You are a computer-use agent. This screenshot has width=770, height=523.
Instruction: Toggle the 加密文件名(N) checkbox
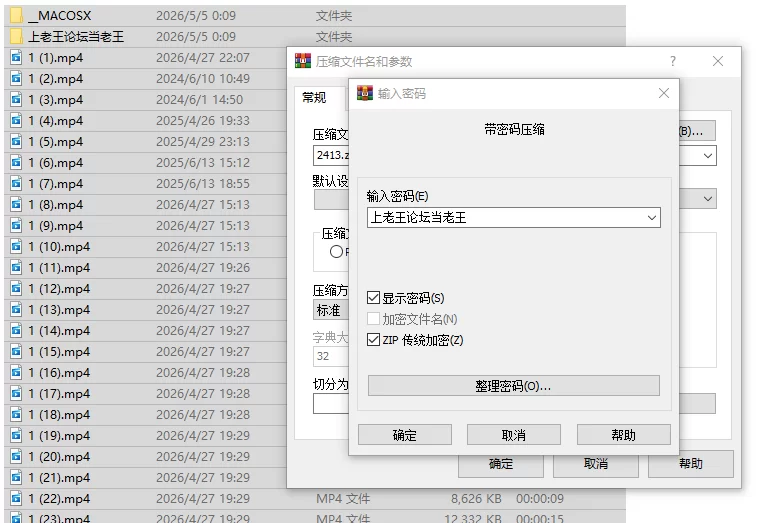tap(373, 319)
